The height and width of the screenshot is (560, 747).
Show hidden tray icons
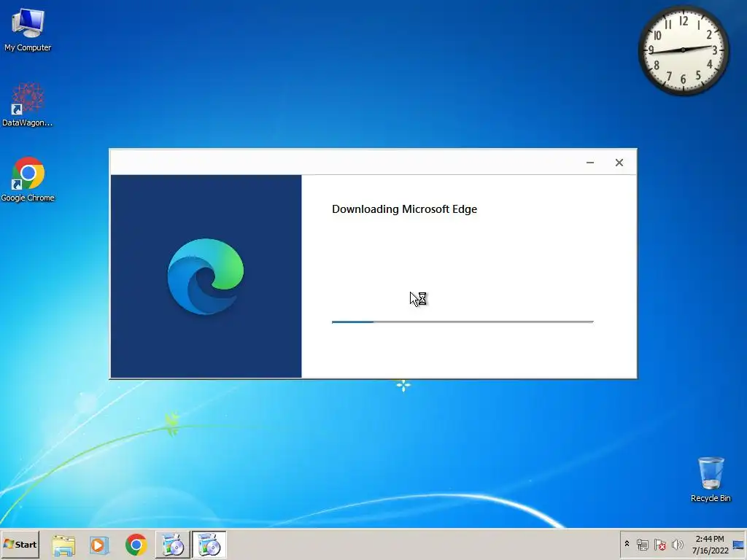627,544
